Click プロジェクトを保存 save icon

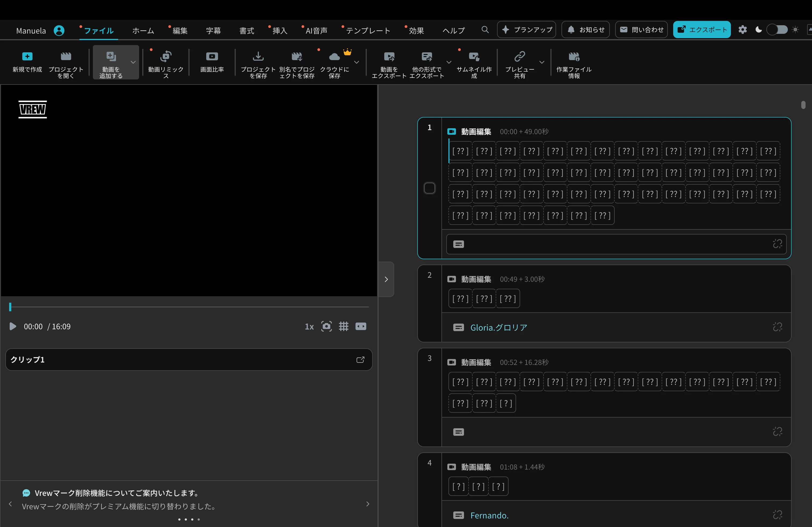tap(258, 57)
